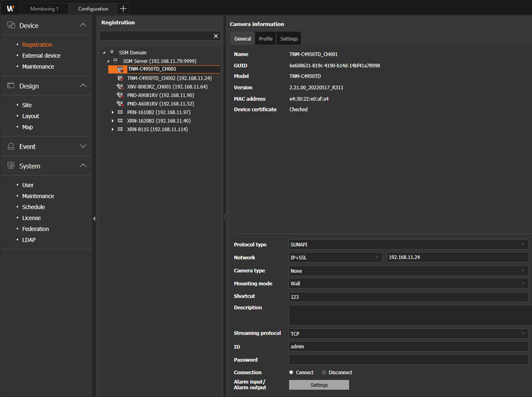Click camera icon for TNM-C4950TD_CH002
This screenshot has width=532, height=397.
click(x=120, y=78)
